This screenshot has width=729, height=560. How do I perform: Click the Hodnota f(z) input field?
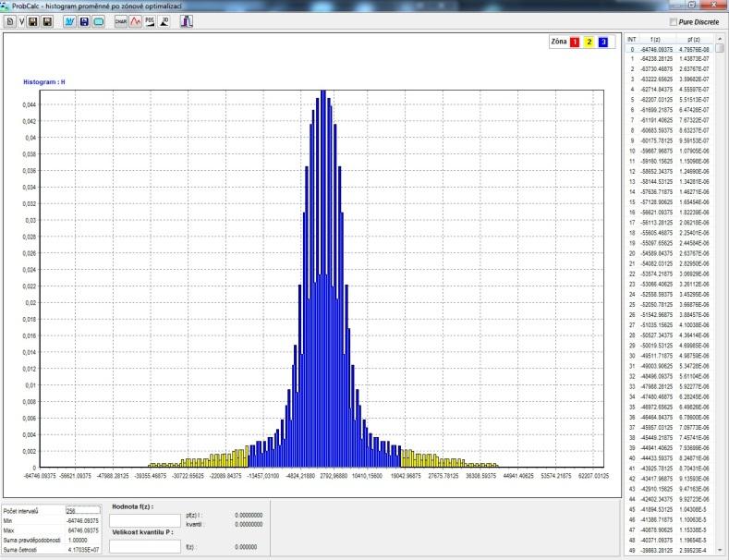(145, 520)
